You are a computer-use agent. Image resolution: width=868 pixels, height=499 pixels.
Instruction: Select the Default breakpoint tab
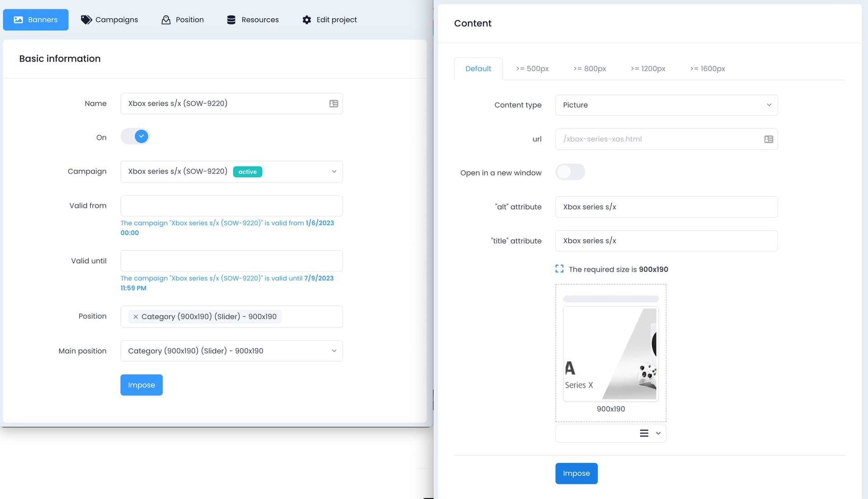click(478, 69)
